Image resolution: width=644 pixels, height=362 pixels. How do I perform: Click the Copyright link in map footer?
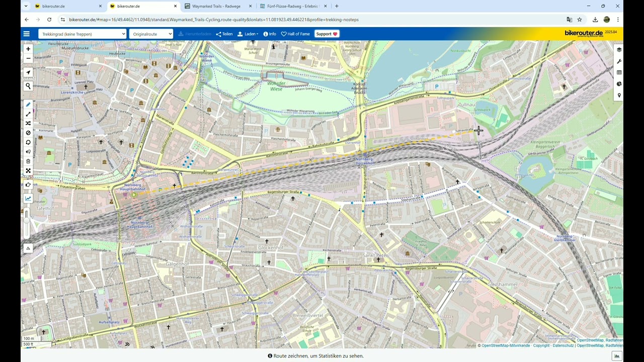(541, 346)
